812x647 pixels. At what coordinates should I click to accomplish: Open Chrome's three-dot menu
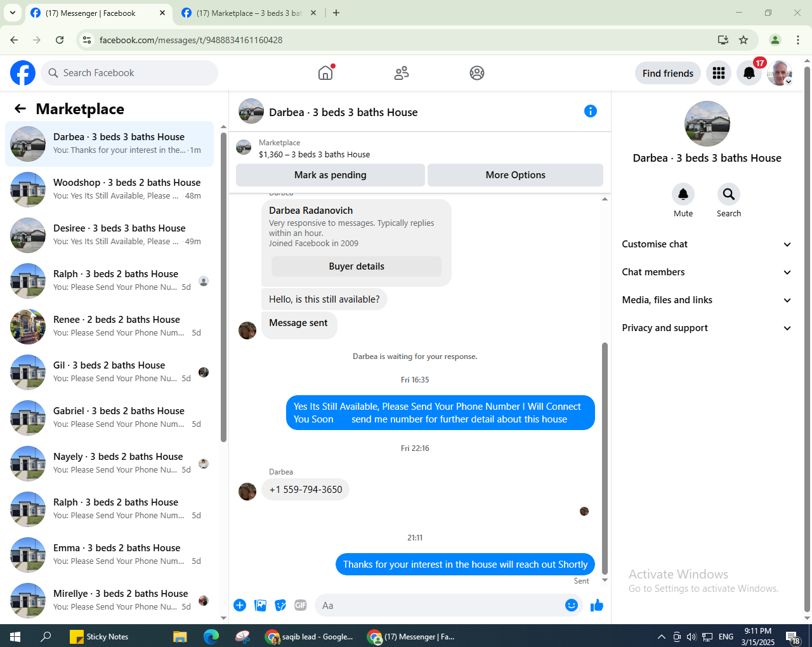798,40
